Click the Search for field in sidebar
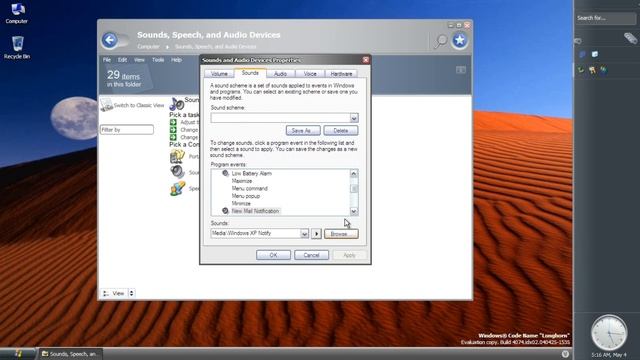The height and width of the screenshot is (360, 640). pos(606,18)
